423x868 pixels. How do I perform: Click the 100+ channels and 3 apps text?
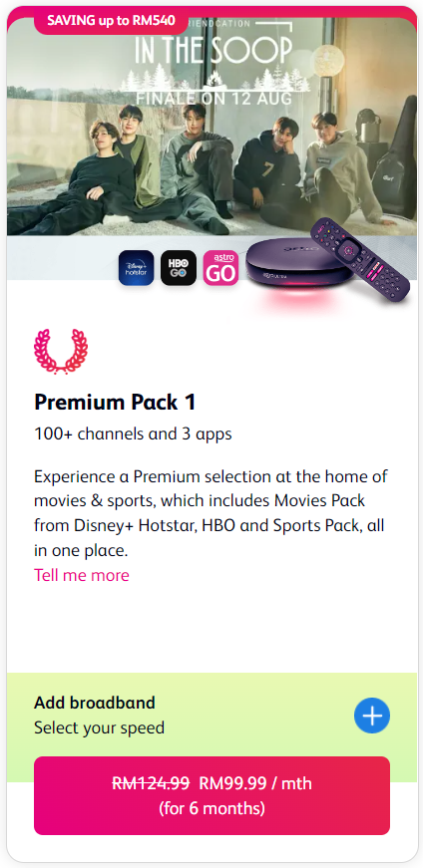(x=133, y=434)
